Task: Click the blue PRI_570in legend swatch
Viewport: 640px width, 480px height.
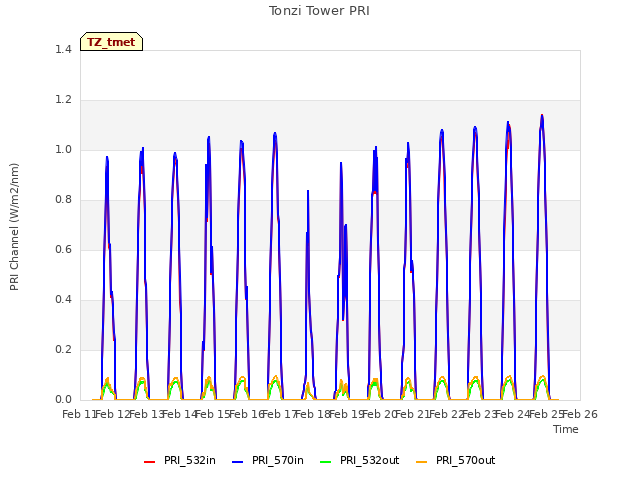Action: tap(238, 462)
